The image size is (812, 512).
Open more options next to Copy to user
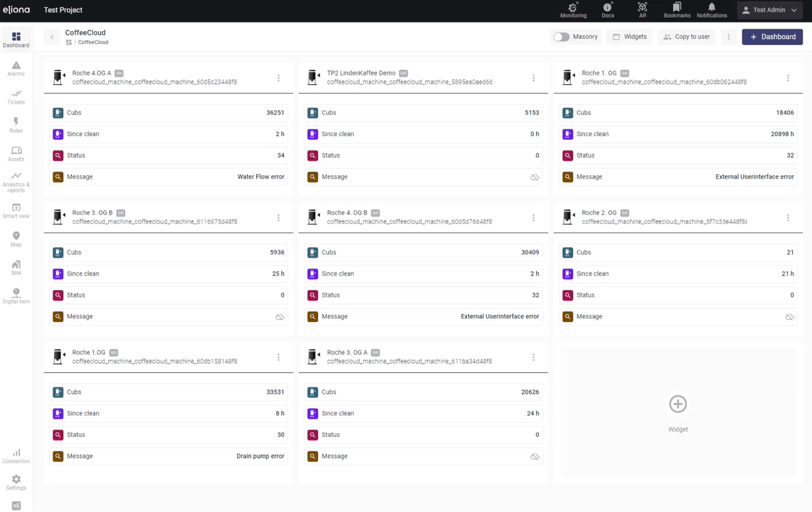click(728, 37)
